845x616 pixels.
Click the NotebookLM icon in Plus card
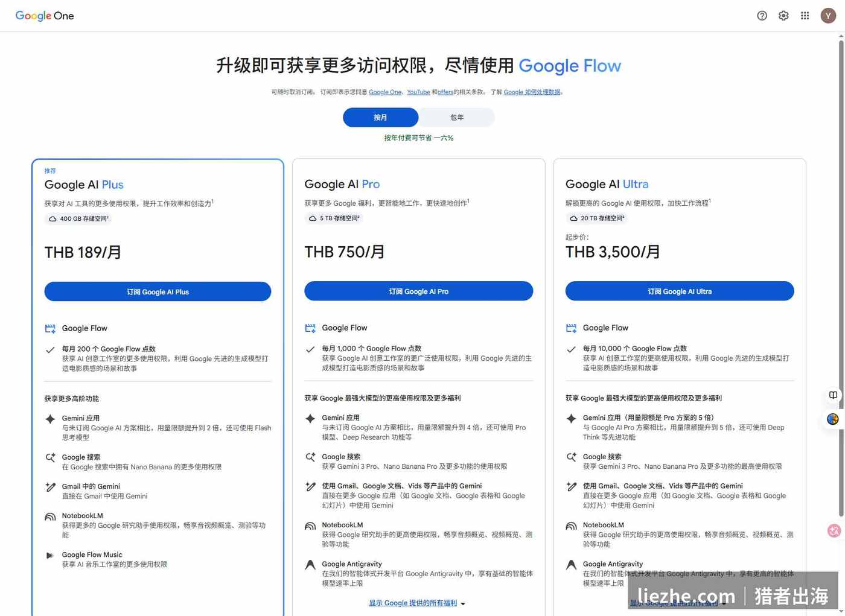50,517
